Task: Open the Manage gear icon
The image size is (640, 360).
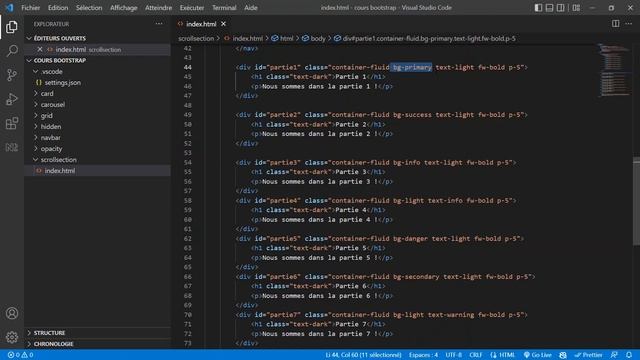Action: click(12, 337)
